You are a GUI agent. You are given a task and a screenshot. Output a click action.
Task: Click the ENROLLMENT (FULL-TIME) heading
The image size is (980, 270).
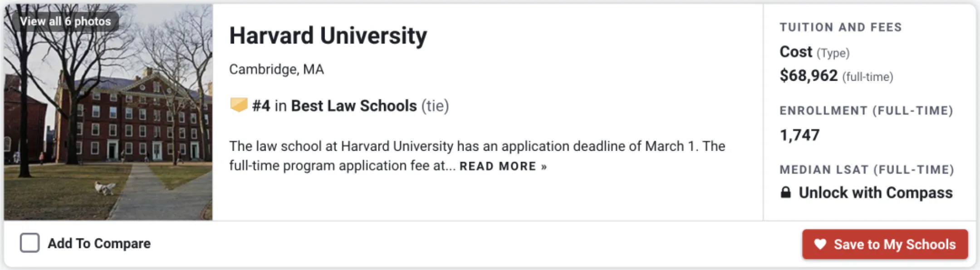pyautogui.click(x=866, y=110)
